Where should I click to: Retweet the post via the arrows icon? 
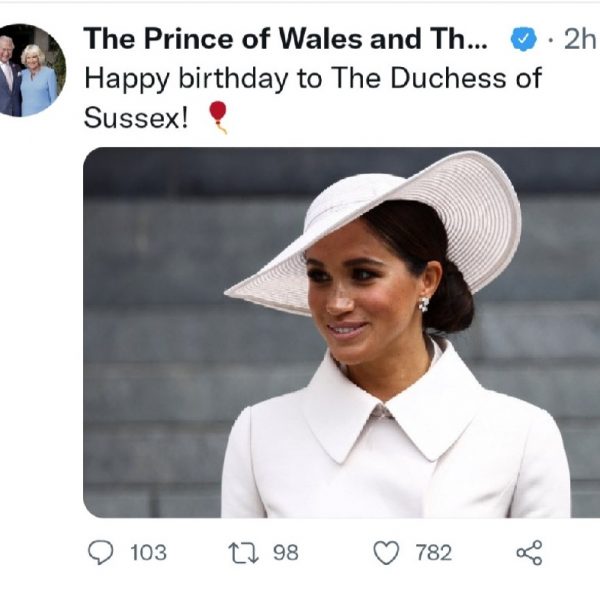(243, 553)
